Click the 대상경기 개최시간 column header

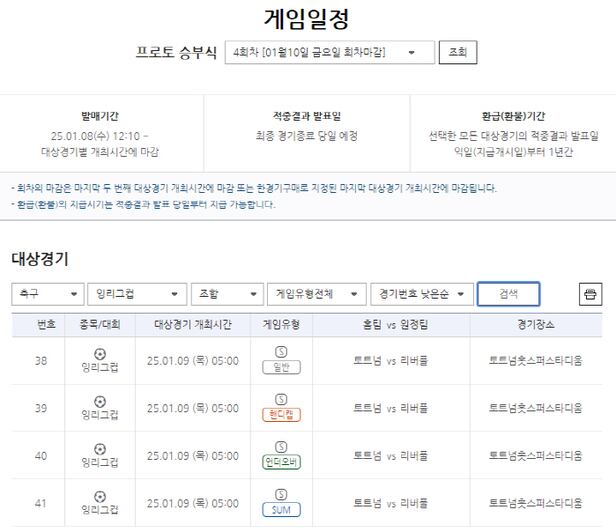pos(193,325)
